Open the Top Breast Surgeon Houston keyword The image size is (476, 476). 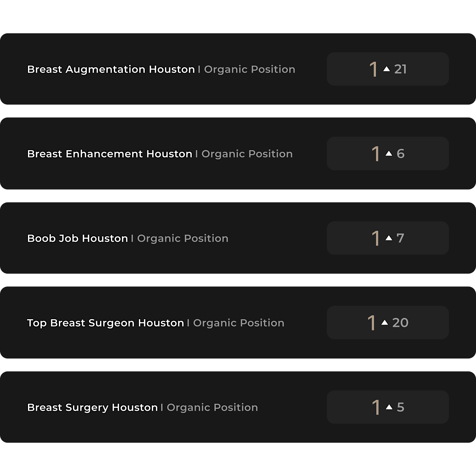pyautogui.click(x=105, y=323)
